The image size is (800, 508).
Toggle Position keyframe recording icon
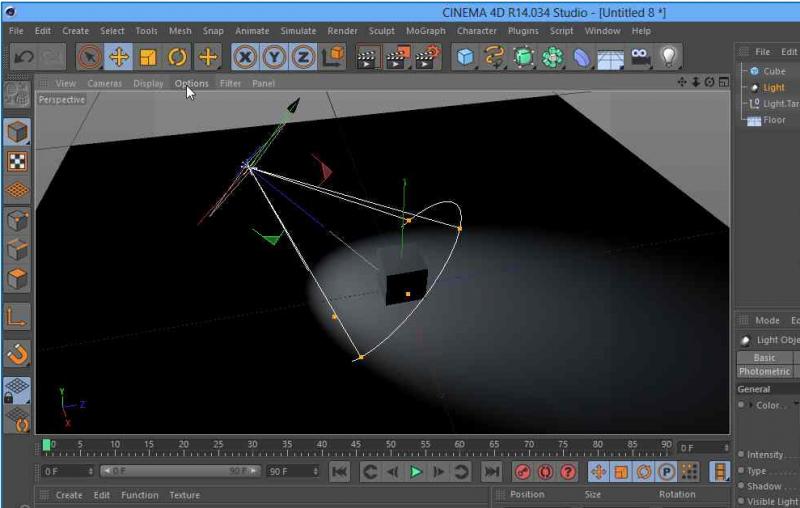pyautogui.click(x=598, y=472)
